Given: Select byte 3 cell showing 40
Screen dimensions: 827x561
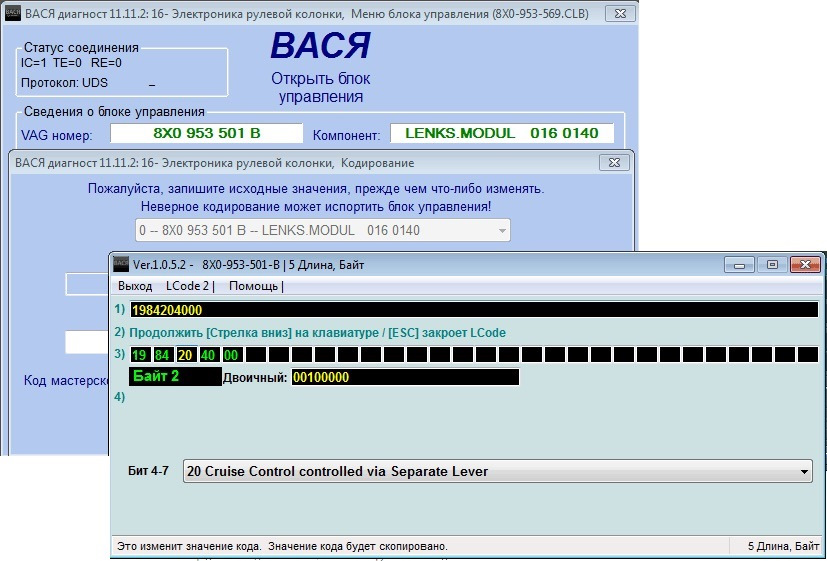Looking at the screenshot, I should point(208,355).
